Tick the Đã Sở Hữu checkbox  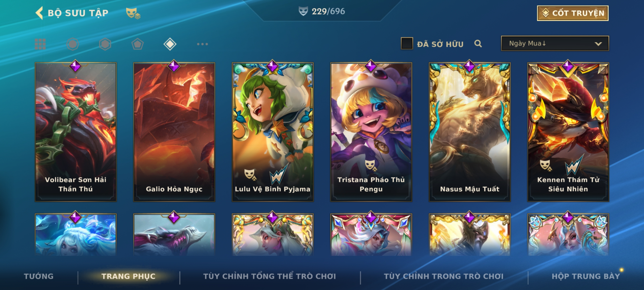tap(407, 44)
